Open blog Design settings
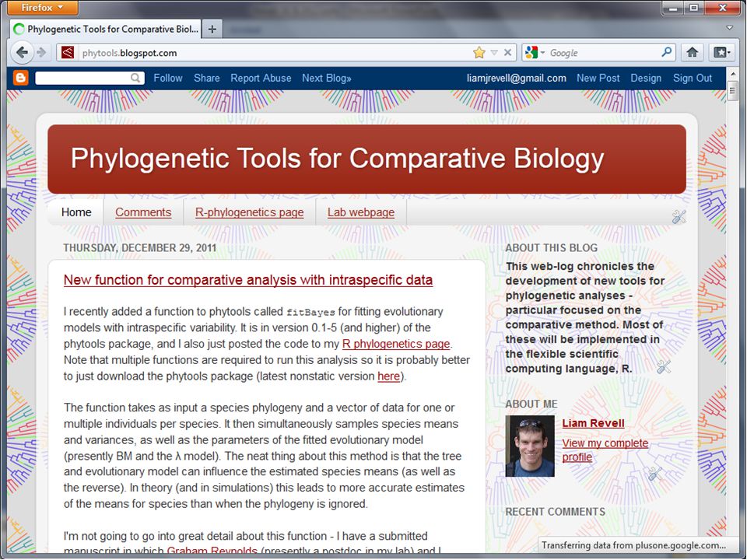 click(x=646, y=78)
